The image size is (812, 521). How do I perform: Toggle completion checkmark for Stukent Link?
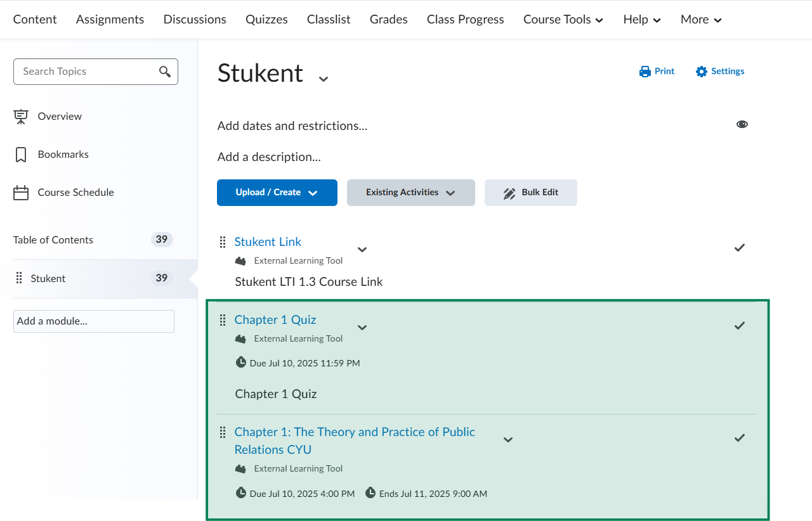pyautogui.click(x=739, y=248)
